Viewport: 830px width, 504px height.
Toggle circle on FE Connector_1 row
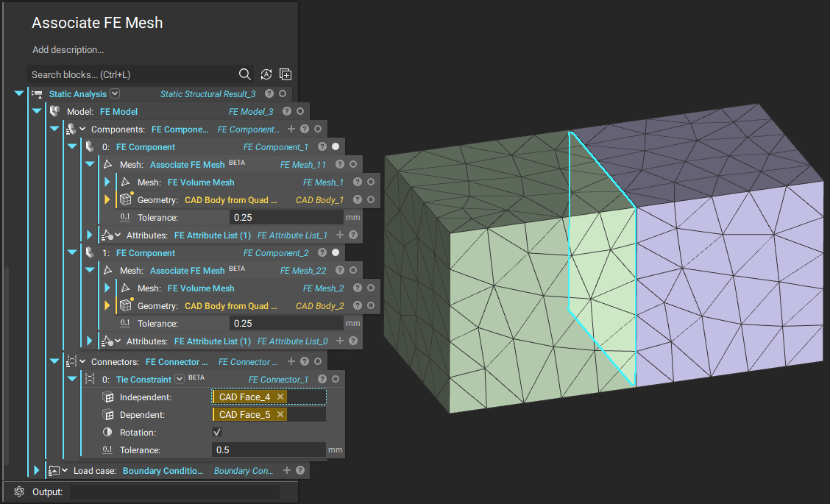click(x=336, y=379)
